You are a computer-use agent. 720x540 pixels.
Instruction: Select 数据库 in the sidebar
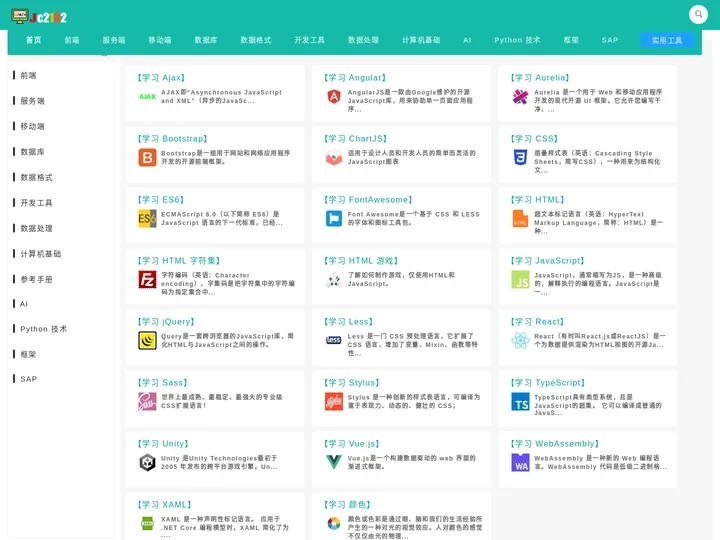[x=32, y=152]
